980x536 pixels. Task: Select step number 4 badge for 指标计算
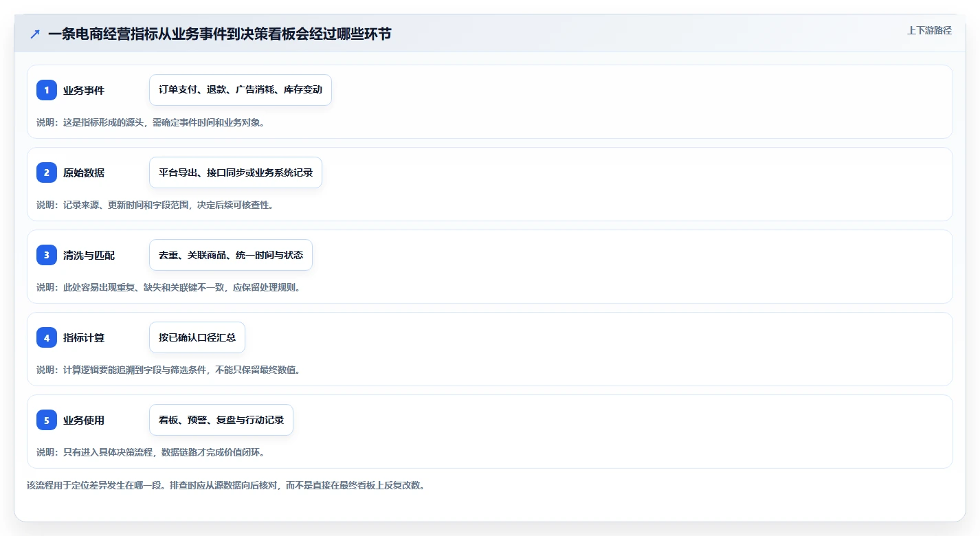coord(47,337)
